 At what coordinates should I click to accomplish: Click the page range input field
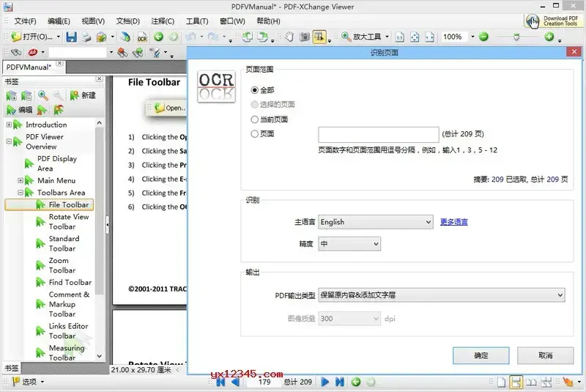(x=379, y=135)
